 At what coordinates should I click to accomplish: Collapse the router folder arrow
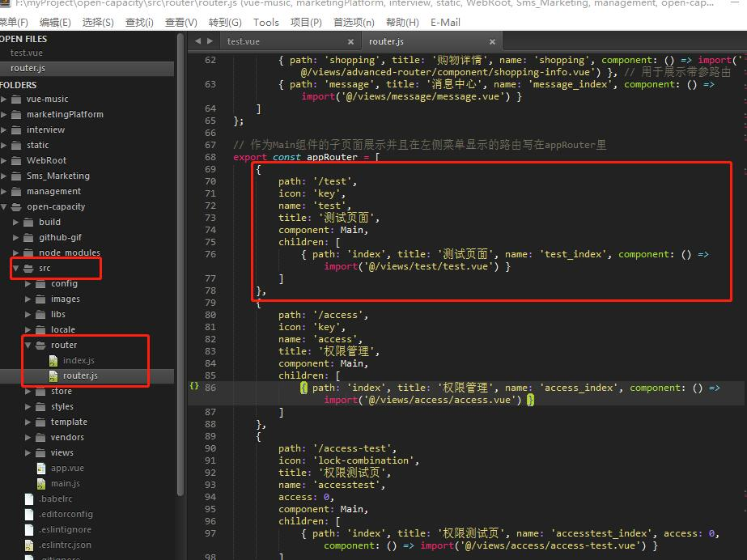tap(28, 345)
